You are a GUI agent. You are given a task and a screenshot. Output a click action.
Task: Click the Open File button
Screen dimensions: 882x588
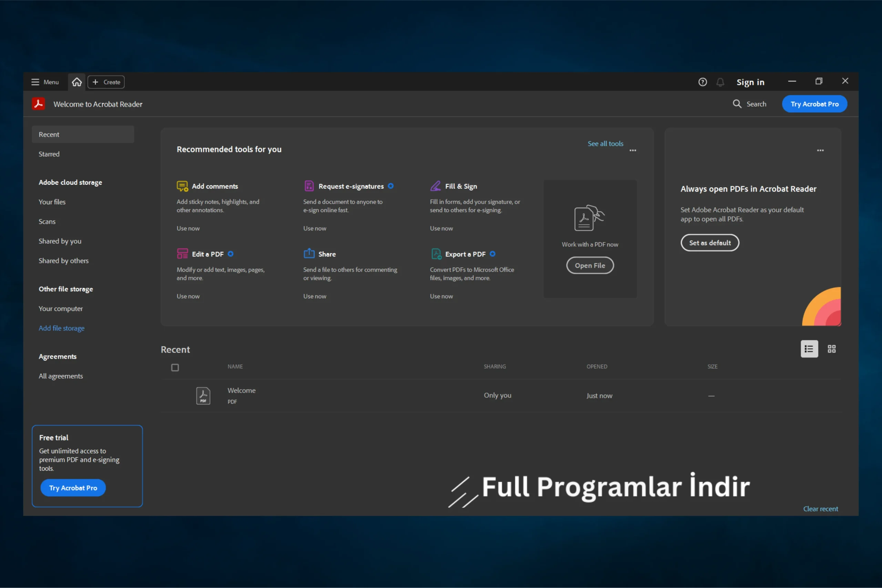tap(590, 266)
